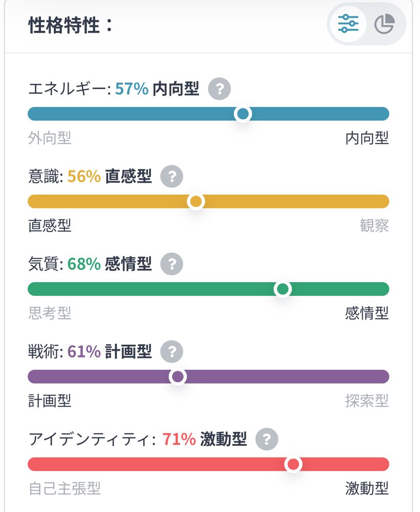Click the 観察 label under the yellow bar
The width and height of the screenshot is (420, 512).
374,225
